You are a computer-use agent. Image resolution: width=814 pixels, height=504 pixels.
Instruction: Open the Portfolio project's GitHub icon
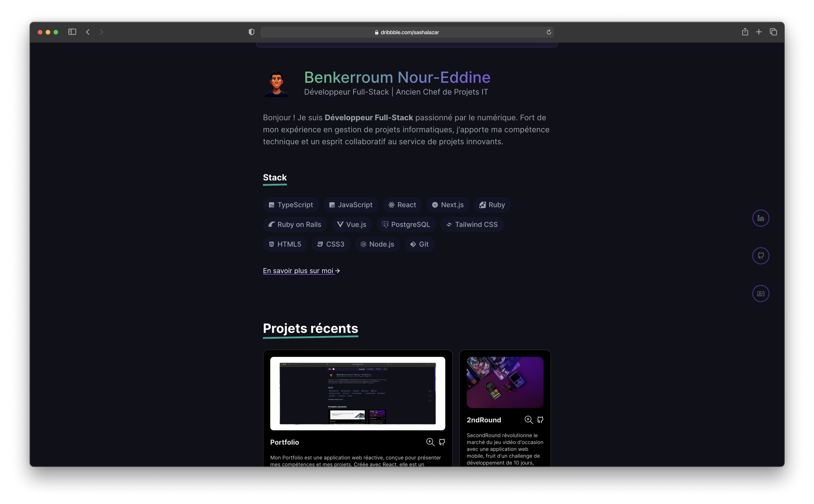(442, 442)
